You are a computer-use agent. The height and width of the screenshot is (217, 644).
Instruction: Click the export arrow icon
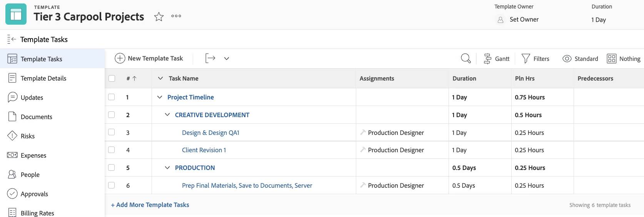210,59
